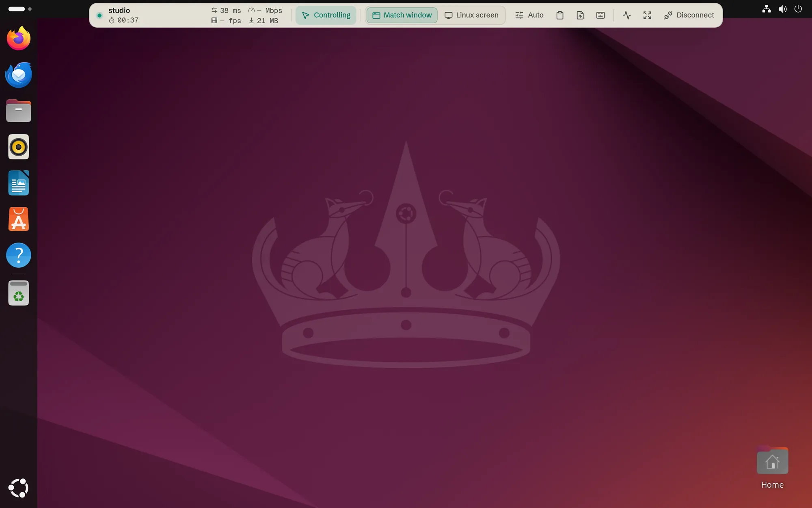Screen dimensions: 812x508
Task: Open the Trash in the dock
Action: (19, 293)
